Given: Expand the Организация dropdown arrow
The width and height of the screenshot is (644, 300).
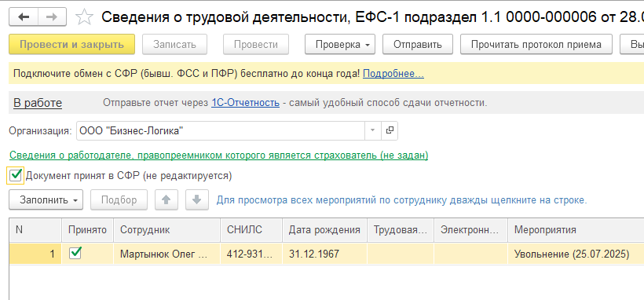Looking at the screenshot, I should pyautogui.click(x=373, y=130).
